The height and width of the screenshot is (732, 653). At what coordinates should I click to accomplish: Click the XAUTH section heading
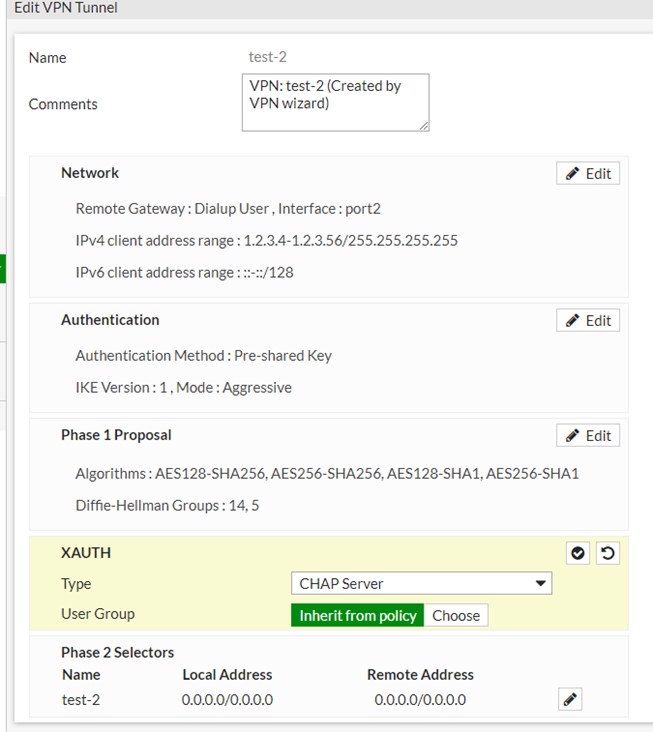tap(86, 553)
